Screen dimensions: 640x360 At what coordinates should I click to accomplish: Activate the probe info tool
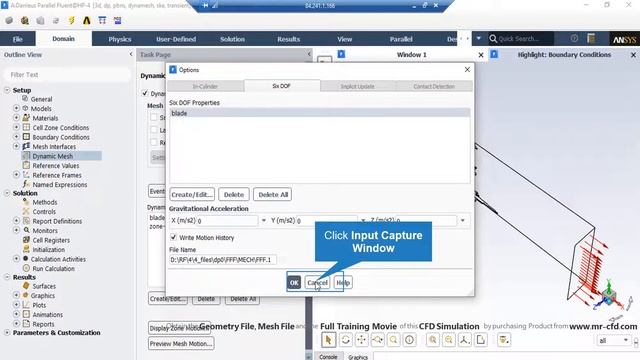409,340
